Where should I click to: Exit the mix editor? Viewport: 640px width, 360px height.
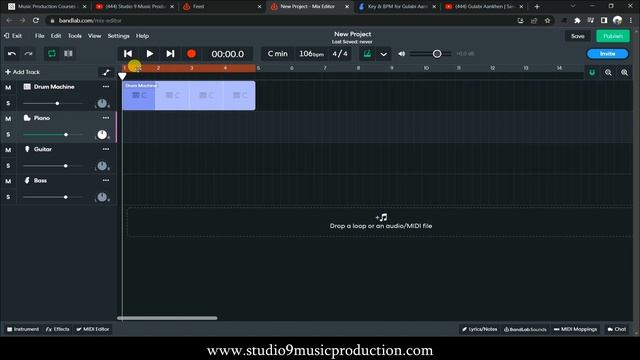[x=13, y=36]
